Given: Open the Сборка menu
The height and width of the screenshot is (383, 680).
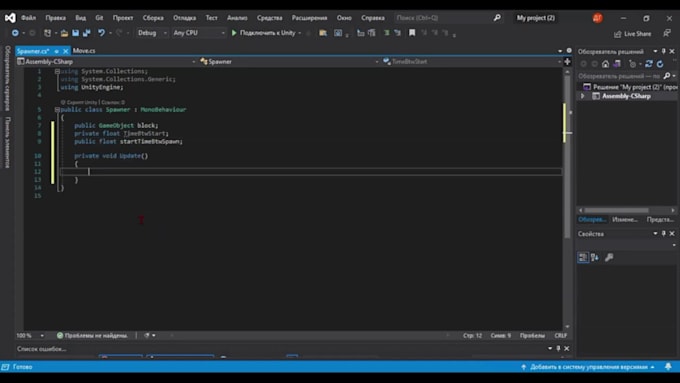Looking at the screenshot, I should (x=153, y=18).
